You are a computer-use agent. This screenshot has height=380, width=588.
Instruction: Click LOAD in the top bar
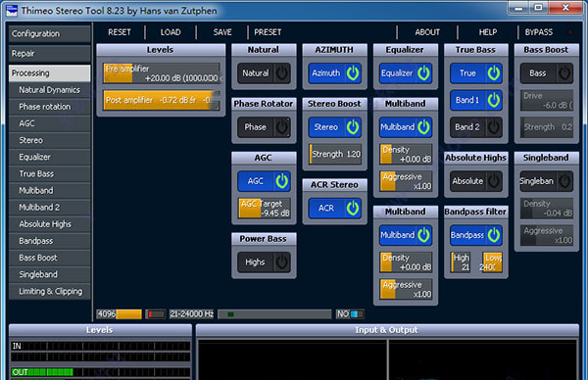click(x=171, y=32)
